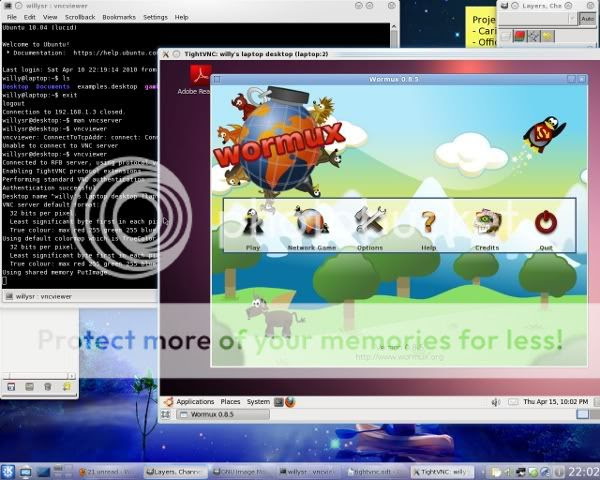
Task: Switch to Undo History yellow arrow tab
Action: click(x=548, y=36)
